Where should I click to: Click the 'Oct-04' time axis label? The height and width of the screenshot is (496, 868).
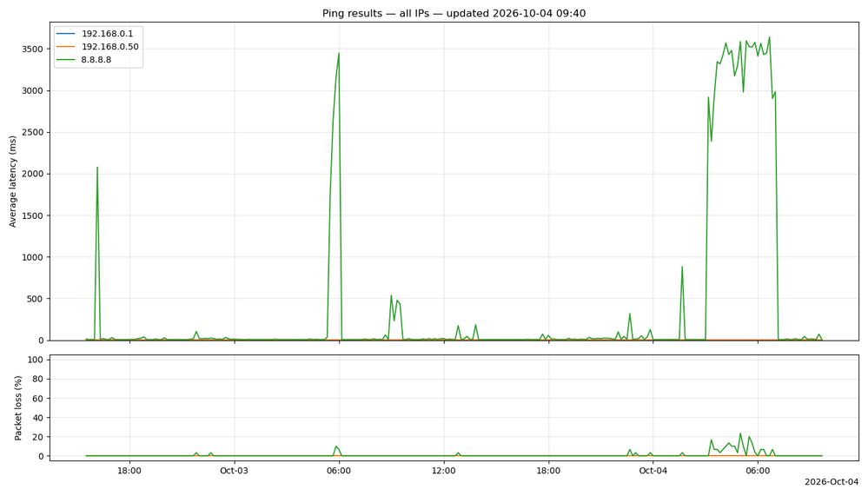(653, 471)
